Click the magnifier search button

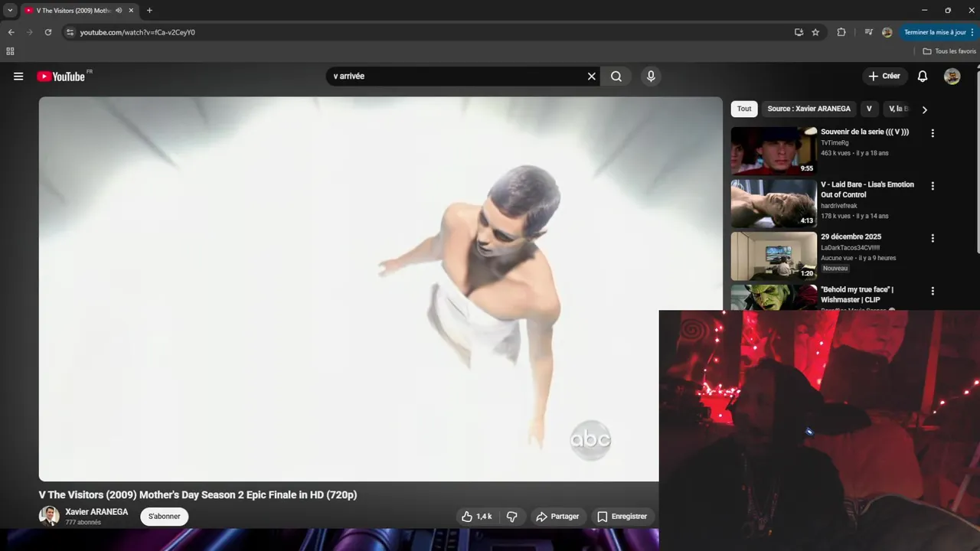[616, 77]
